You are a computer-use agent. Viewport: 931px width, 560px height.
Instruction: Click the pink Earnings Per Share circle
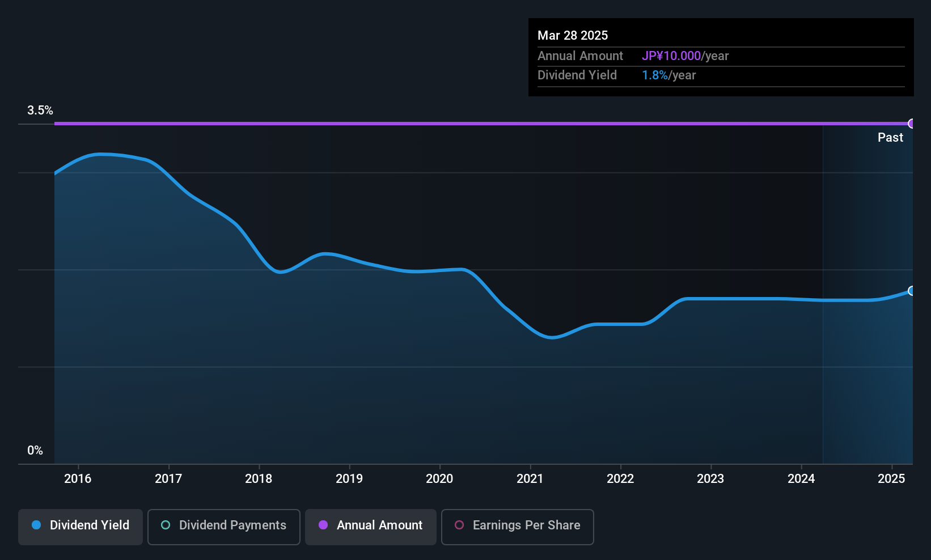pos(459,525)
